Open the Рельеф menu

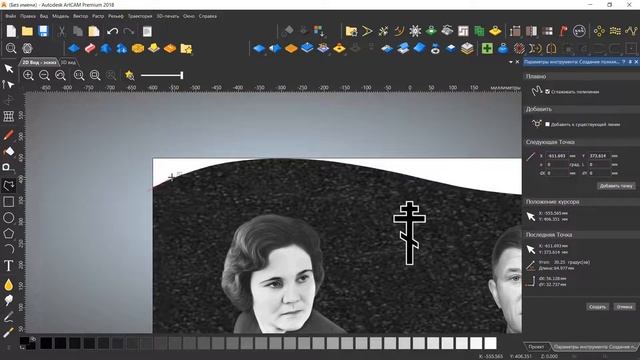point(116,16)
